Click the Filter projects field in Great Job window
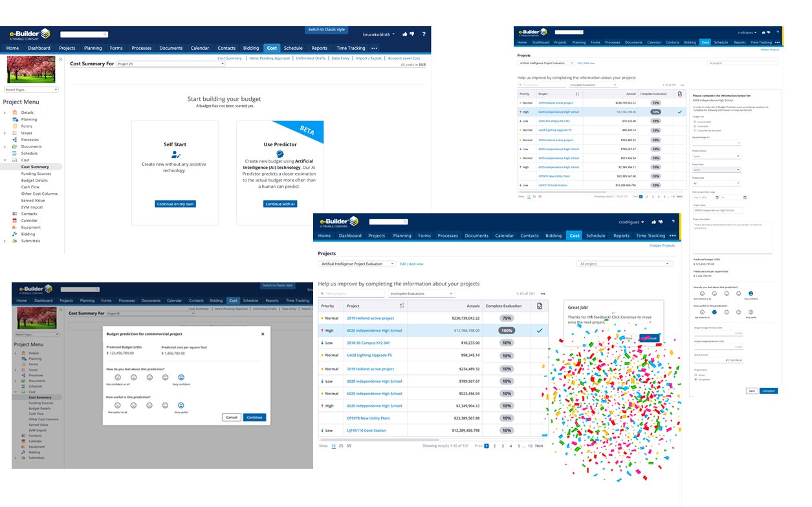Viewport: 812px width, 507px height. [351, 293]
